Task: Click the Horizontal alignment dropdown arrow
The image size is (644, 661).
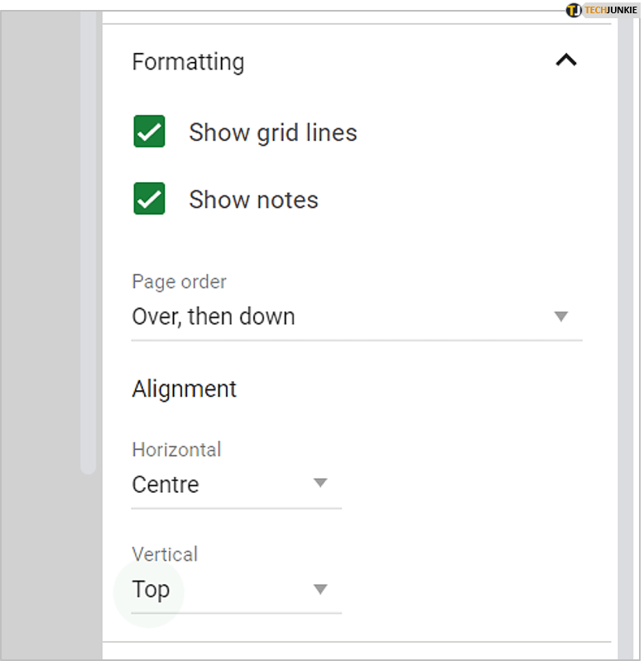Action: pos(320,484)
